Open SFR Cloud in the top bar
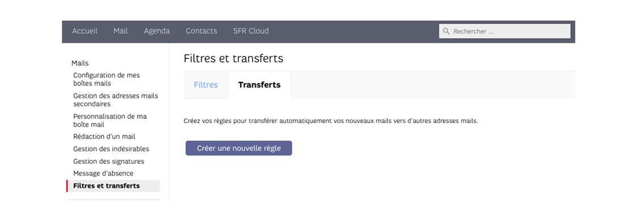 (x=250, y=31)
